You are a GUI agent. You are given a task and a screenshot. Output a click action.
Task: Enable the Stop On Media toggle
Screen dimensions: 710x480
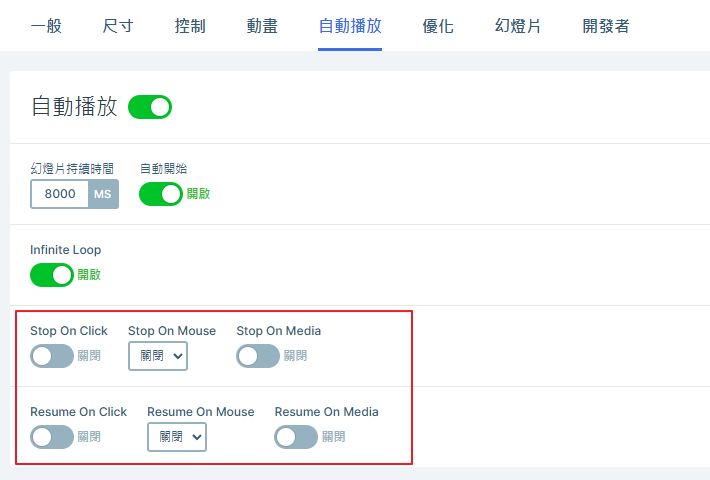coord(258,356)
